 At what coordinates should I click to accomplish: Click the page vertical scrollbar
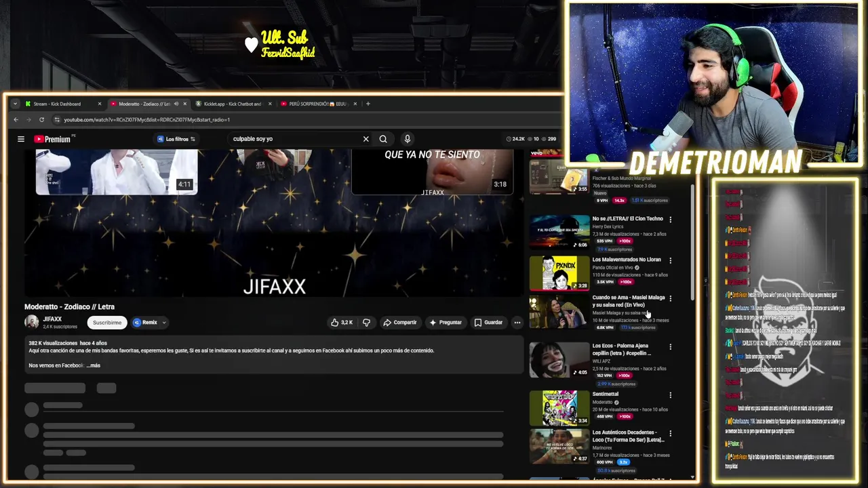click(x=692, y=244)
